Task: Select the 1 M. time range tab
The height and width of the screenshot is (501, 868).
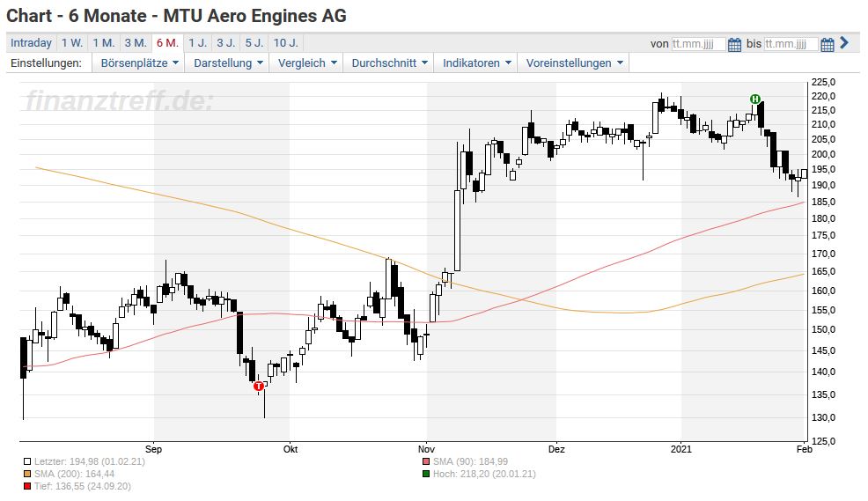Action: point(104,42)
